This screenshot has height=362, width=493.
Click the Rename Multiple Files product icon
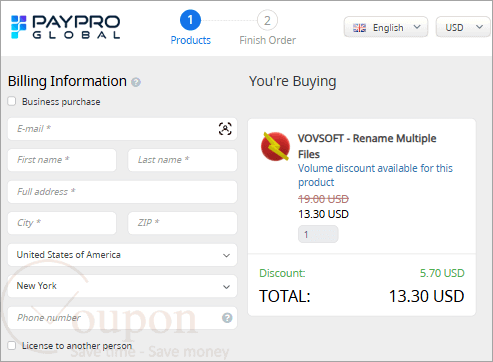coord(275,146)
